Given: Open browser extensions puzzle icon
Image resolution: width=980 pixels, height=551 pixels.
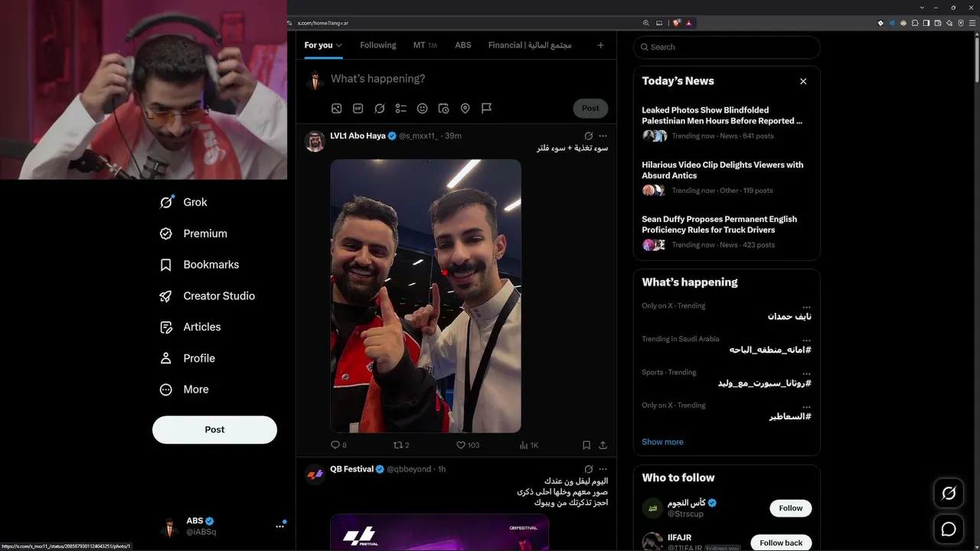Looking at the screenshot, I should coord(915,23).
